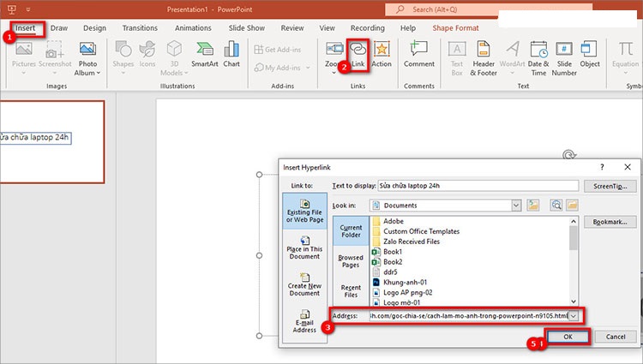This screenshot has width=643, height=364.
Task: Open the Animations tab
Action: (193, 28)
